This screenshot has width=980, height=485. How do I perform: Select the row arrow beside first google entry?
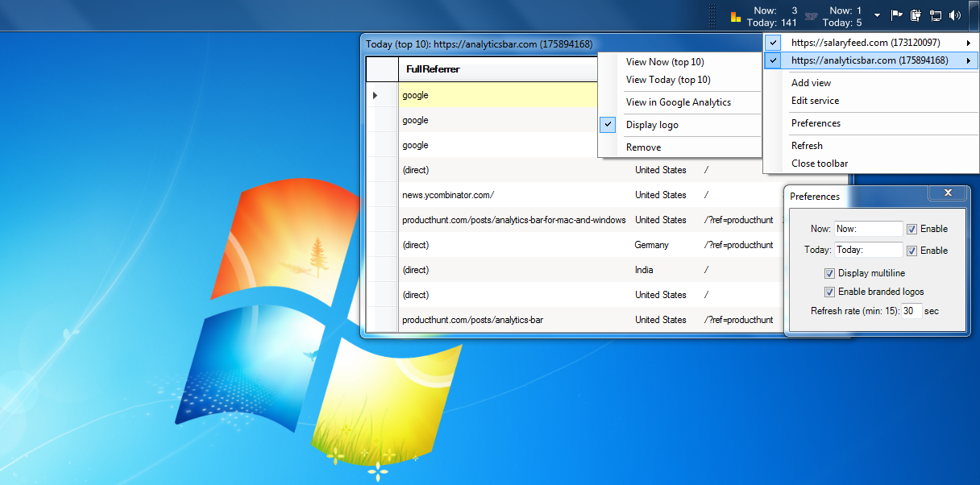(x=375, y=95)
